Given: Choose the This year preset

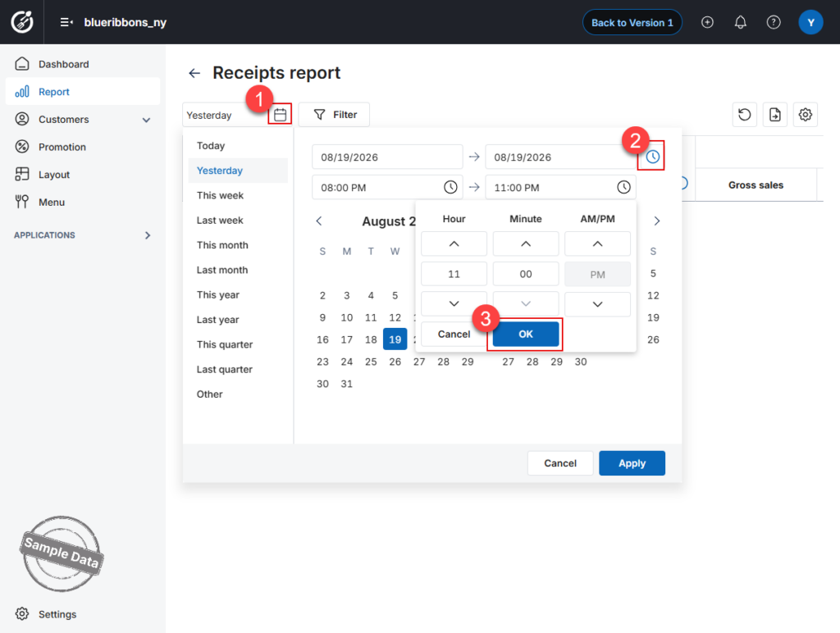Looking at the screenshot, I should 238,294.
